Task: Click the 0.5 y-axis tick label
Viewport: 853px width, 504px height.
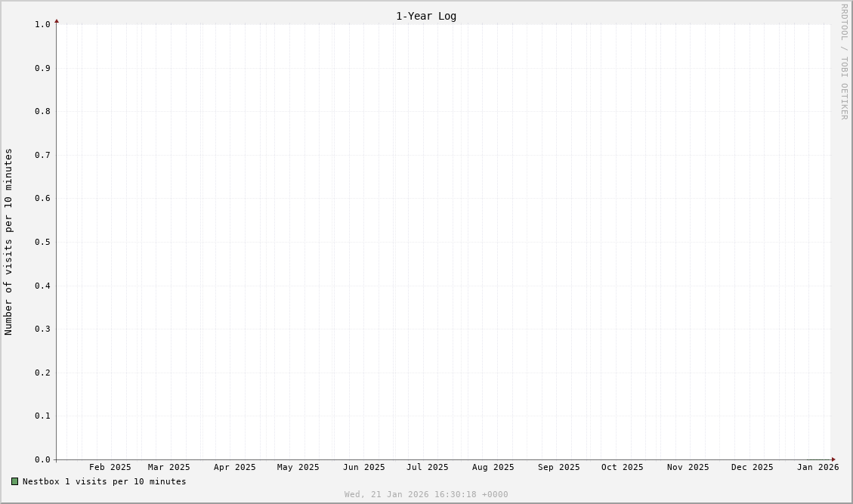Action: 42,242
